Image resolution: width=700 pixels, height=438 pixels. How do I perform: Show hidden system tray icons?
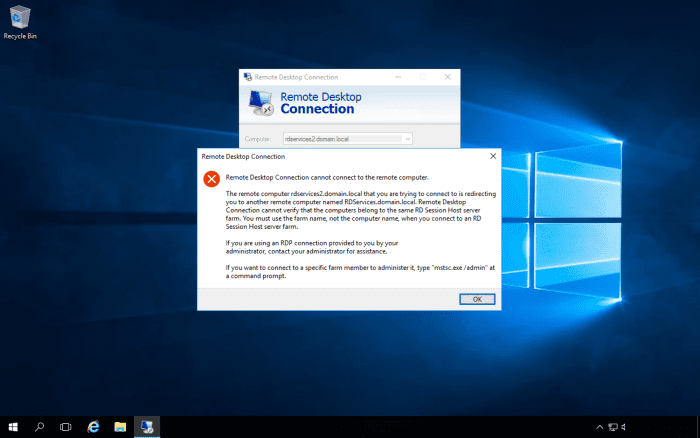tap(600, 427)
